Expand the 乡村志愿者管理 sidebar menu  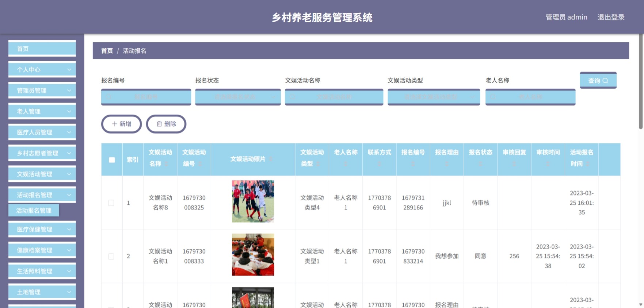(42, 153)
